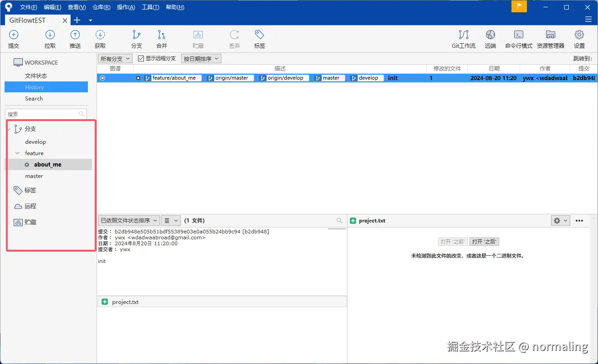Click the 日期 column header

click(494, 68)
